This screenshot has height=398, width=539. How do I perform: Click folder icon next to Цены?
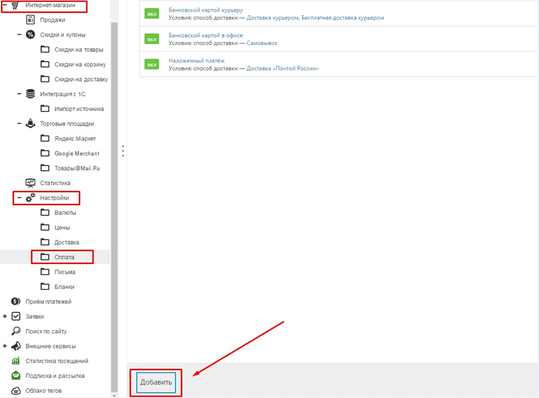tap(45, 227)
